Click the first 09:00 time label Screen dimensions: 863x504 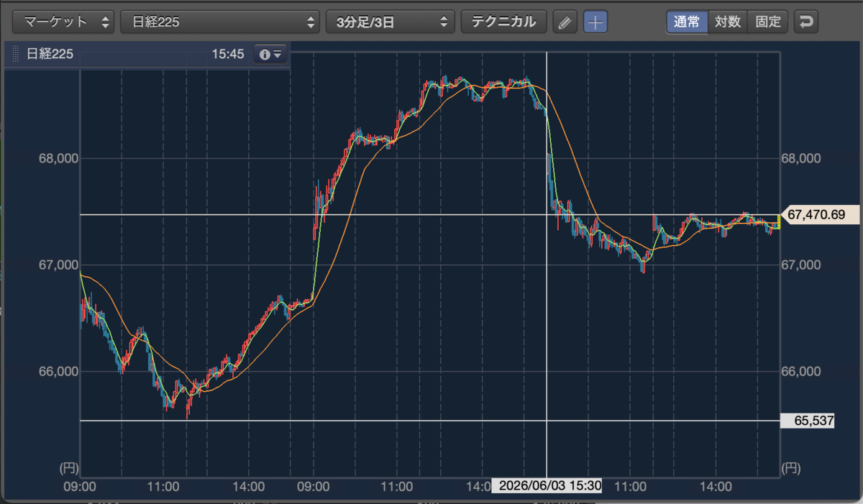[80, 486]
